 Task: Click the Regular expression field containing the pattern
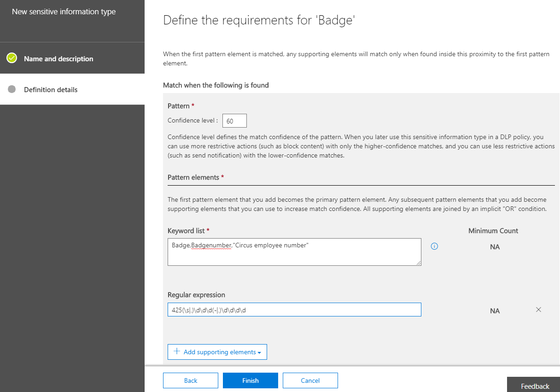click(x=294, y=309)
